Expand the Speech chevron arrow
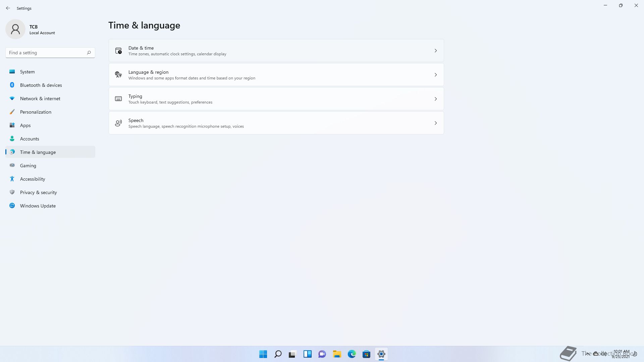 point(436,123)
